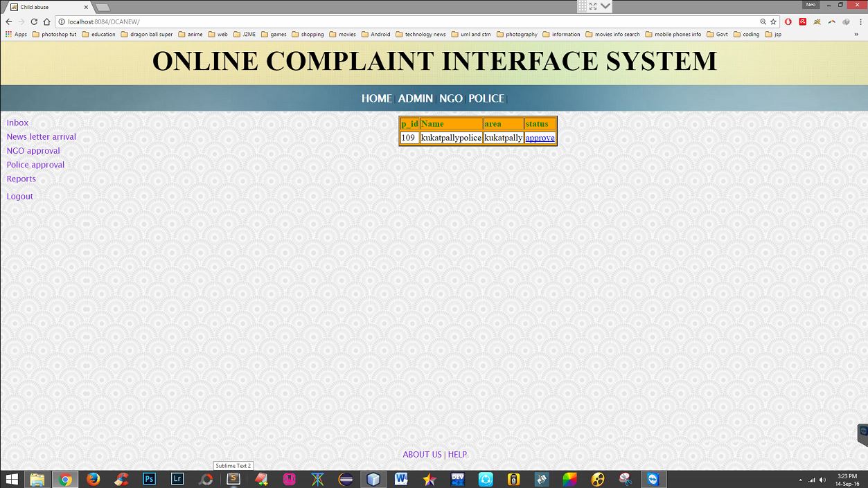
Task: Open the Govt bookmark folder
Action: 717,34
